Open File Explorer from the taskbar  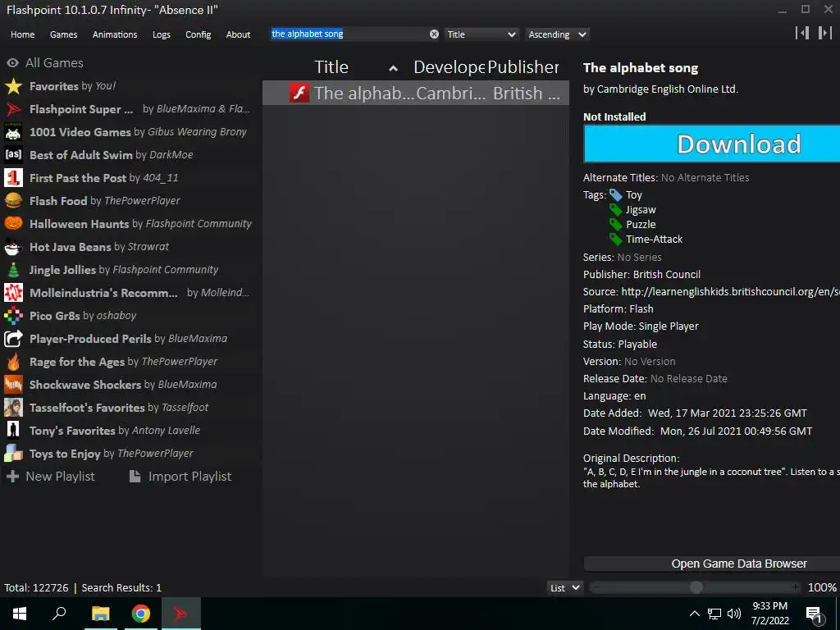click(x=100, y=614)
